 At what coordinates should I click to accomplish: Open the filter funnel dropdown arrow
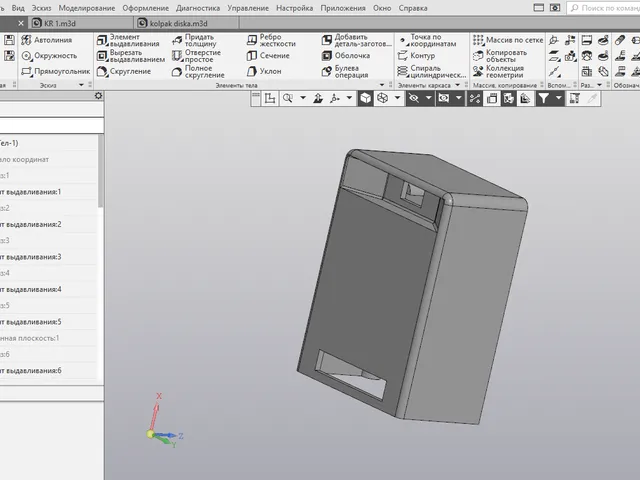click(x=558, y=98)
